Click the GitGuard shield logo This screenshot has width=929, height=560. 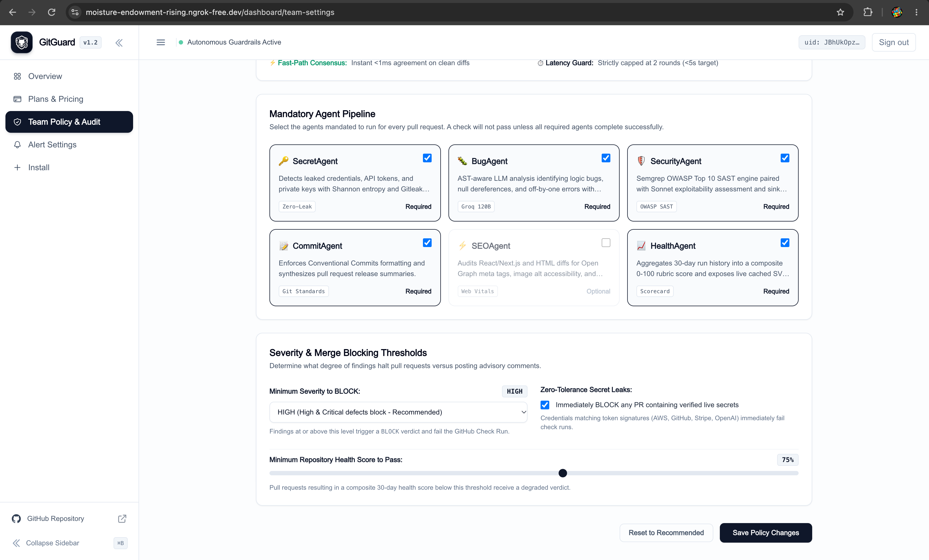coord(21,42)
